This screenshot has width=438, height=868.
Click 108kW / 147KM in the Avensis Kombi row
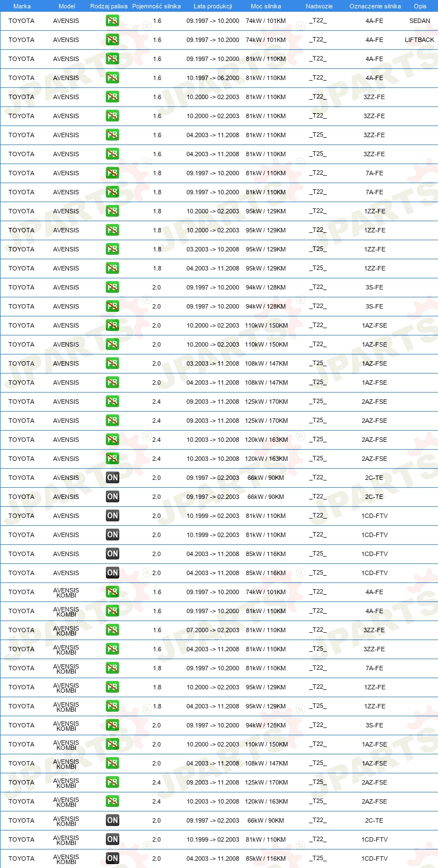click(266, 763)
